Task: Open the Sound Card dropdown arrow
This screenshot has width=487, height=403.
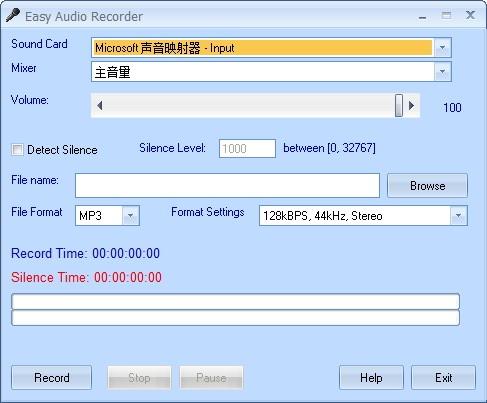Action: pos(442,48)
